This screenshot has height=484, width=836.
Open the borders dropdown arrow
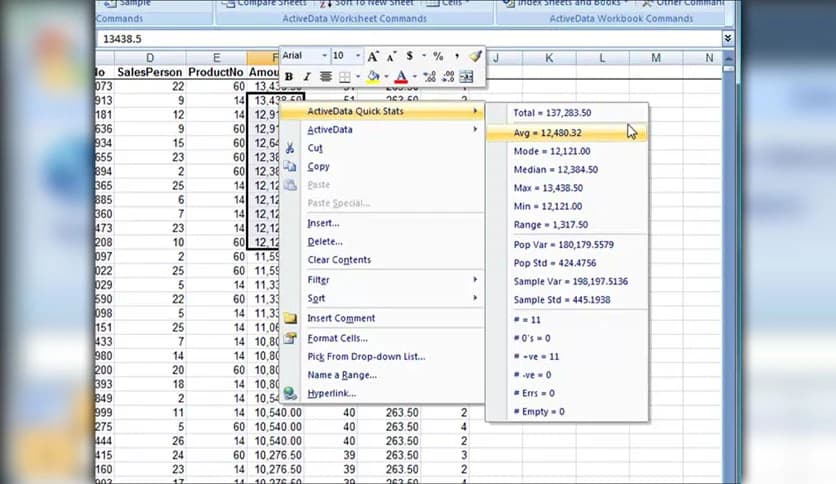click(x=358, y=77)
